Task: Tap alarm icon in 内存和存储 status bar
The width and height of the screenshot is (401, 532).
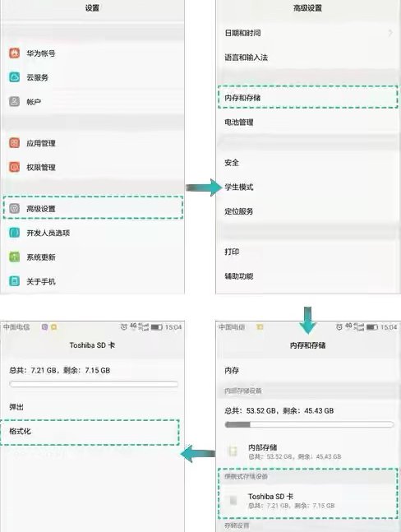Action: click(339, 327)
